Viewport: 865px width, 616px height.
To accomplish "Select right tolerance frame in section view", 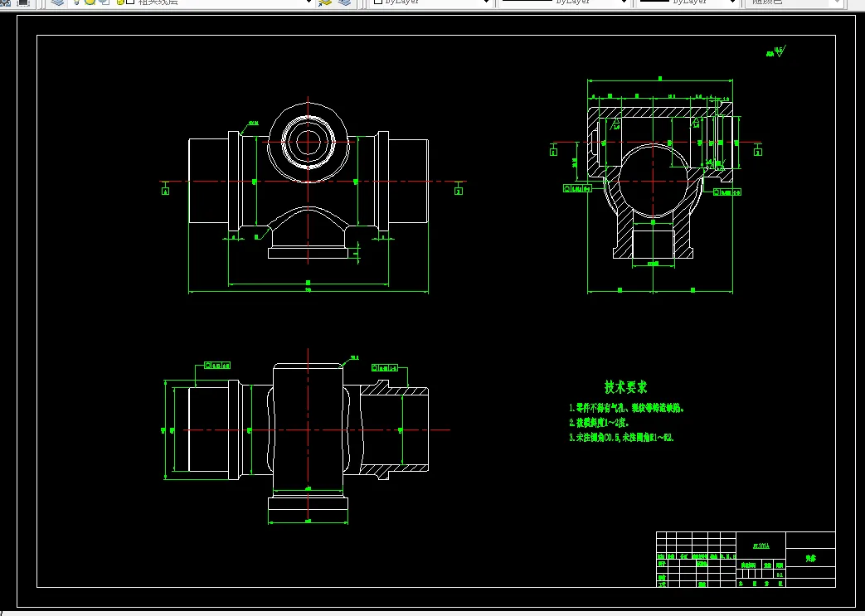I will click(x=727, y=192).
